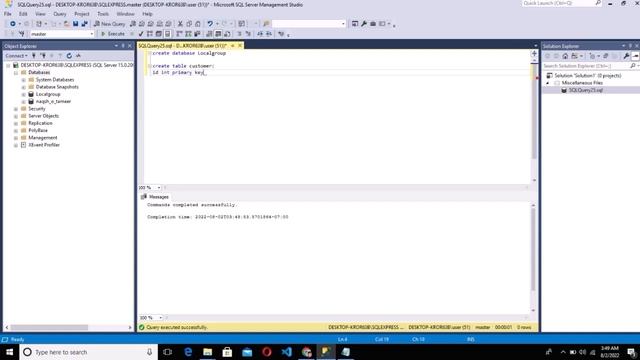Screen dimensions: 640x360
Task: Click the Cut scissors icon
Action: (x=180, y=24)
